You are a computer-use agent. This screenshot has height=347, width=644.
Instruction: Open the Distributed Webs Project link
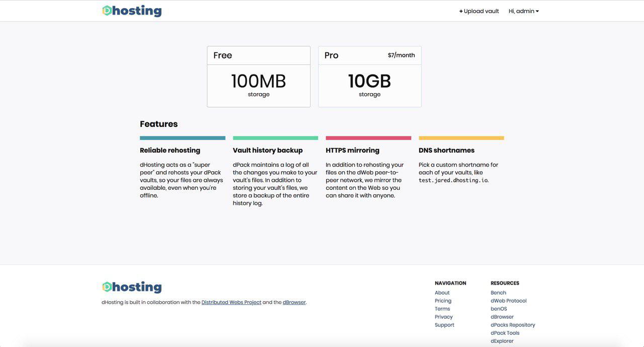(x=231, y=303)
